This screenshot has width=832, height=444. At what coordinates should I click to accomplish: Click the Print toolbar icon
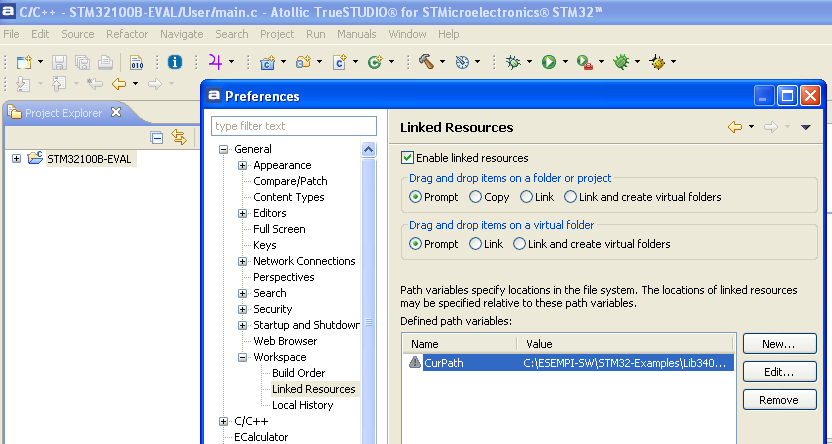[105, 62]
